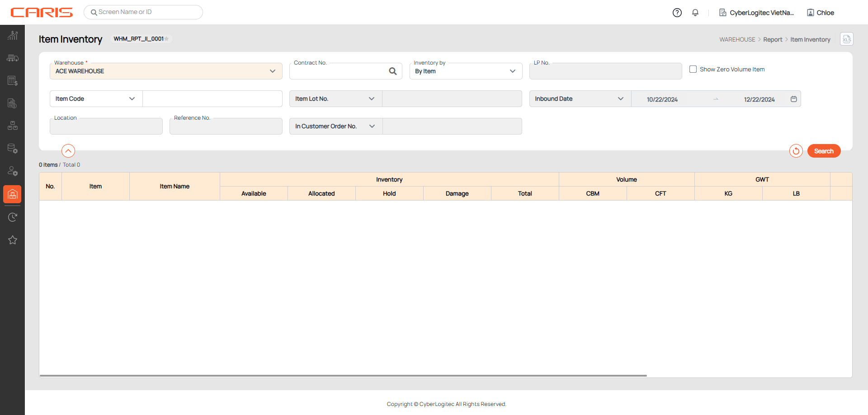868x415 pixels.
Task: Open the warehouse module in sidebar
Action: click(x=12, y=194)
